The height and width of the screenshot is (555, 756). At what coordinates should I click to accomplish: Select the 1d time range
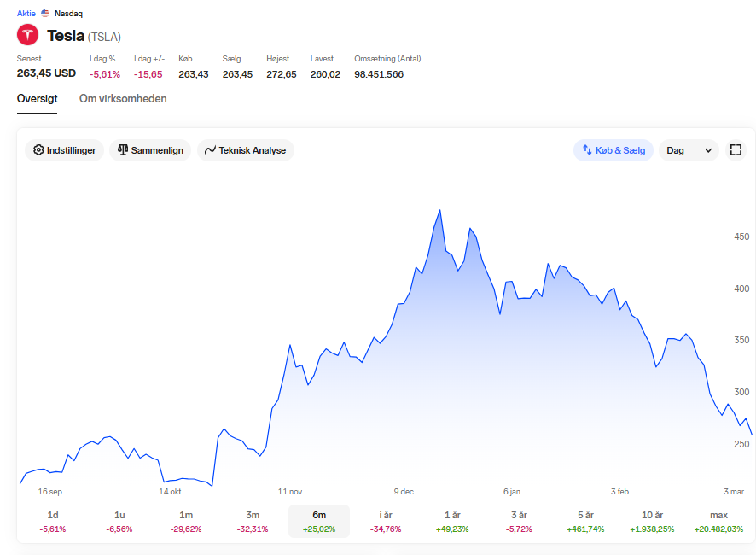point(53,521)
